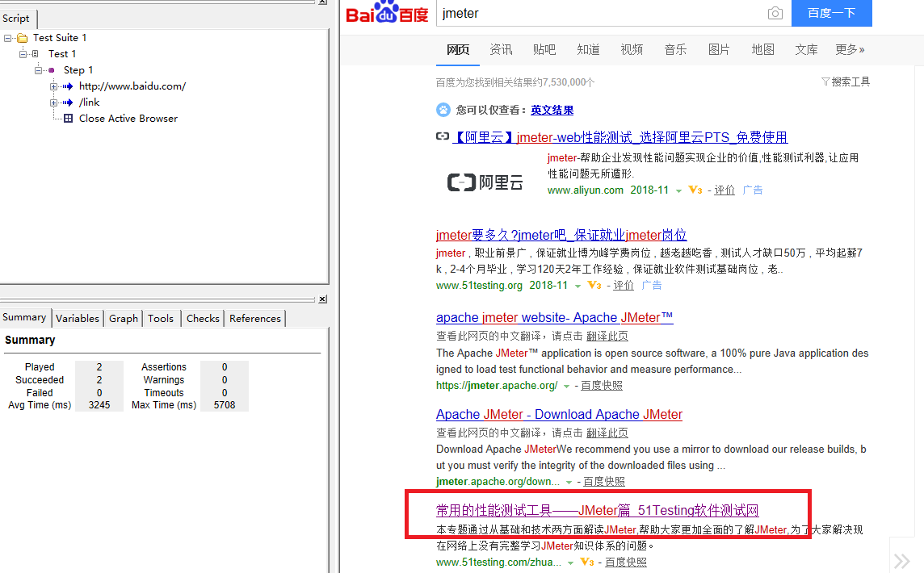This screenshot has width=924, height=573.
Task: Select the /link action
Action: coord(90,102)
